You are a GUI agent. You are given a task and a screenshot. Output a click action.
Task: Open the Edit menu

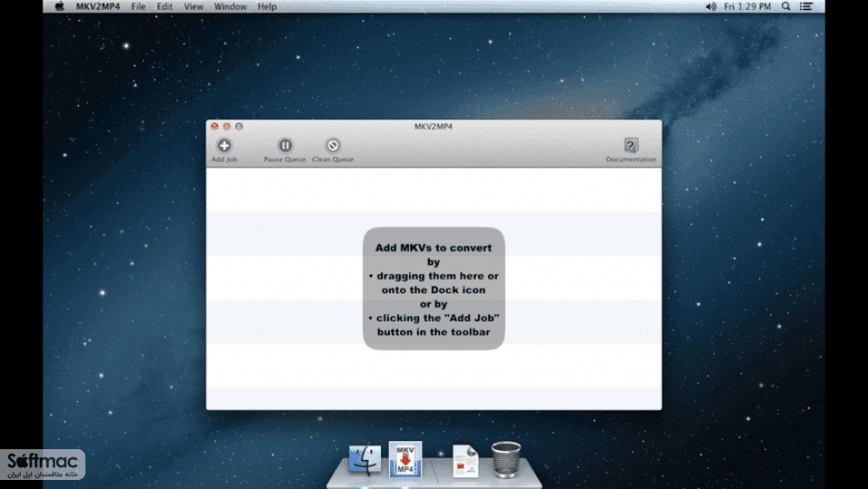coord(165,6)
